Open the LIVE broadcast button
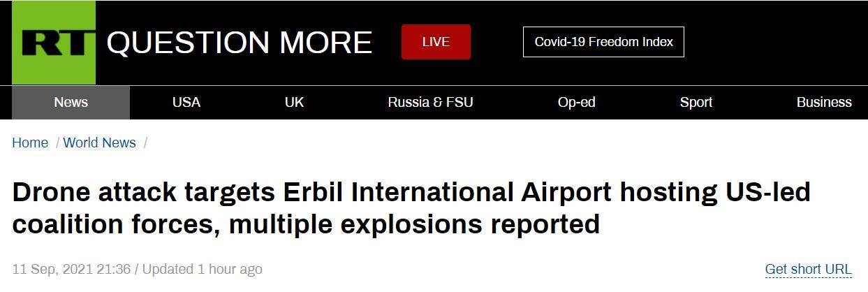Image resolution: width=868 pixels, height=292 pixels. point(436,42)
